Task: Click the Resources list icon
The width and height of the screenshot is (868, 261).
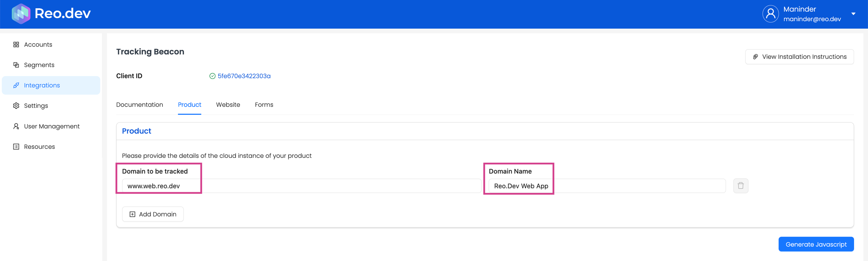Action: click(16, 147)
